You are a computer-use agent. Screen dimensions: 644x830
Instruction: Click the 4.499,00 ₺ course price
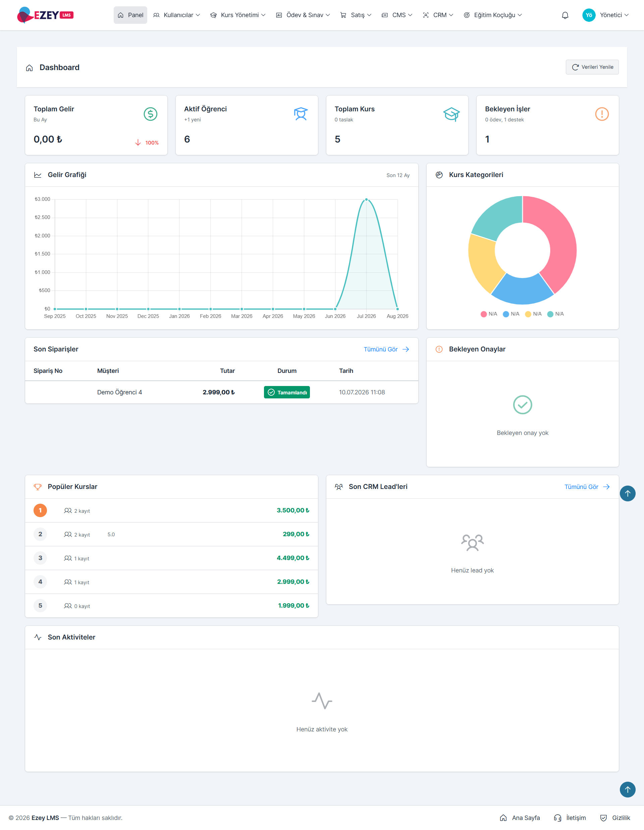pos(293,558)
